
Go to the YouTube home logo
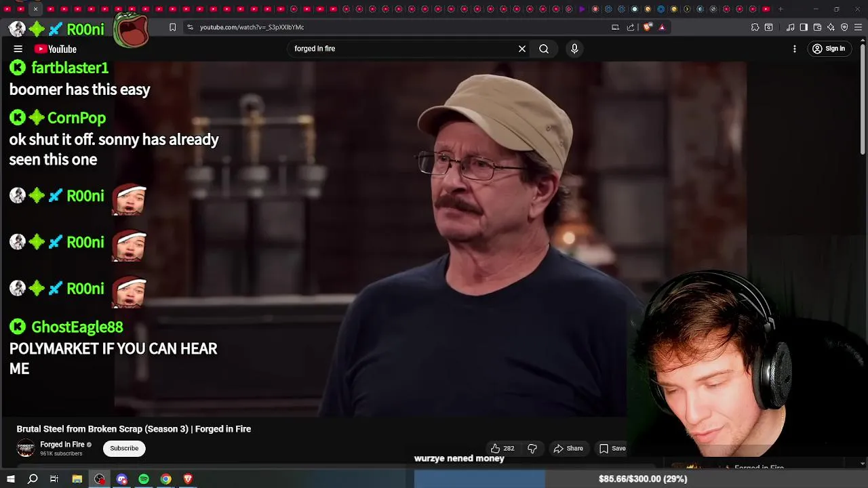[56, 49]
